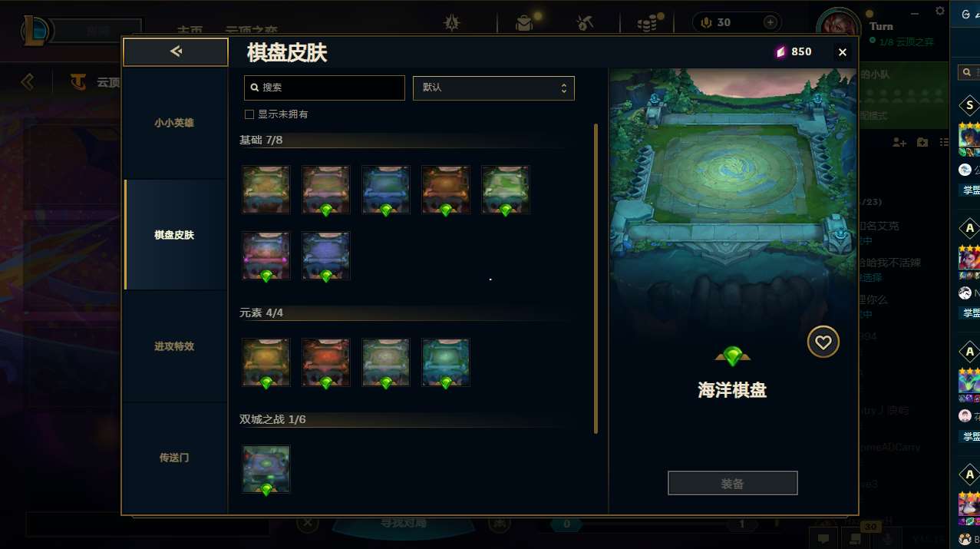Open the 默认 sort dropdown
Screen dimensions: 980x549
(x=493, y=88)
